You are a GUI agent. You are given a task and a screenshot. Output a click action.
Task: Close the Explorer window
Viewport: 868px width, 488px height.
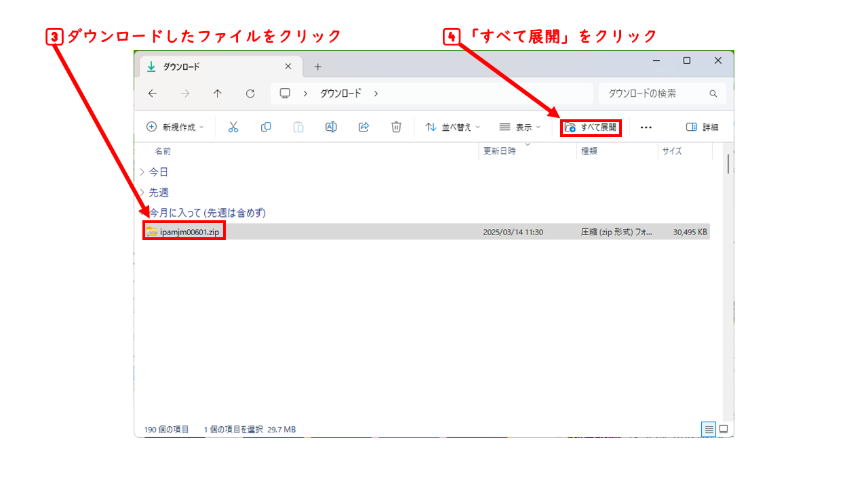[x=718, y=60]
